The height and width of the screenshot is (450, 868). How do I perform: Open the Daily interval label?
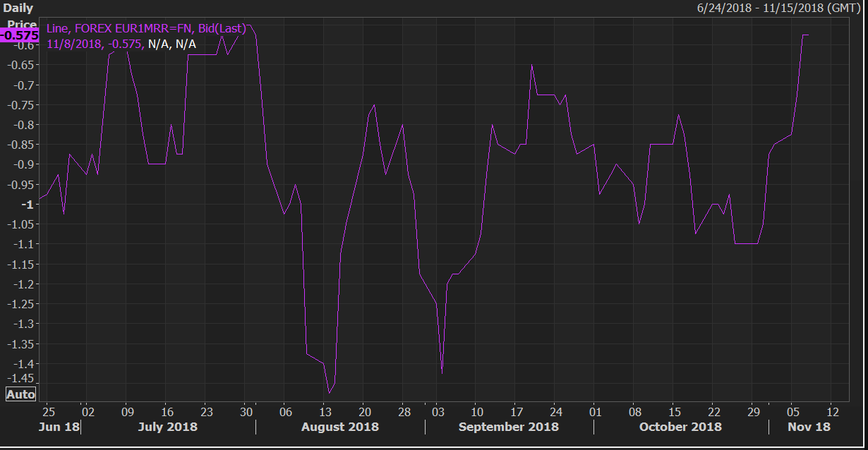pos(18,8)
